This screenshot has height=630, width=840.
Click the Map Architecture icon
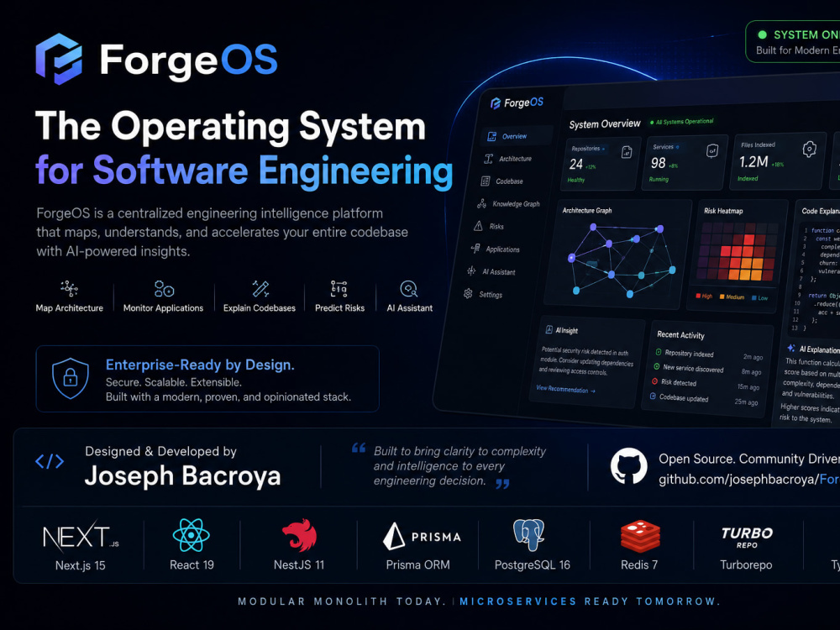69,288
